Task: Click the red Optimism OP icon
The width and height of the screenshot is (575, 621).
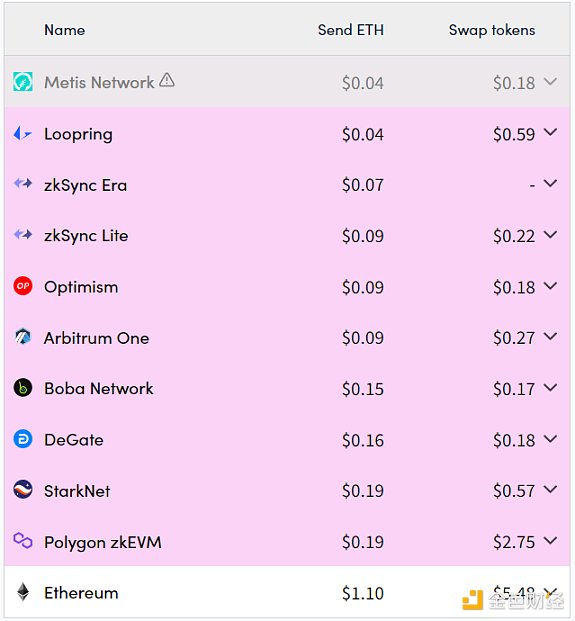Action: 23,286
